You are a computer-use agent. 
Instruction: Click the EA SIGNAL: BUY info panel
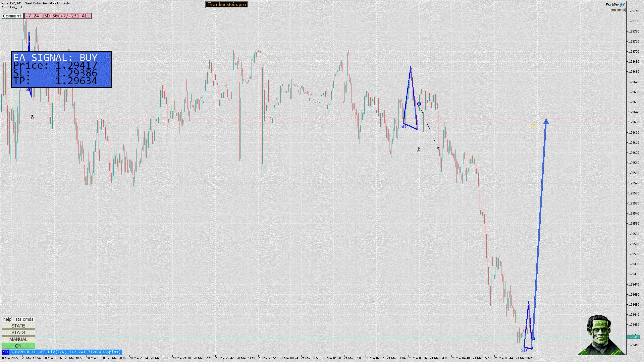click(61, 70)
